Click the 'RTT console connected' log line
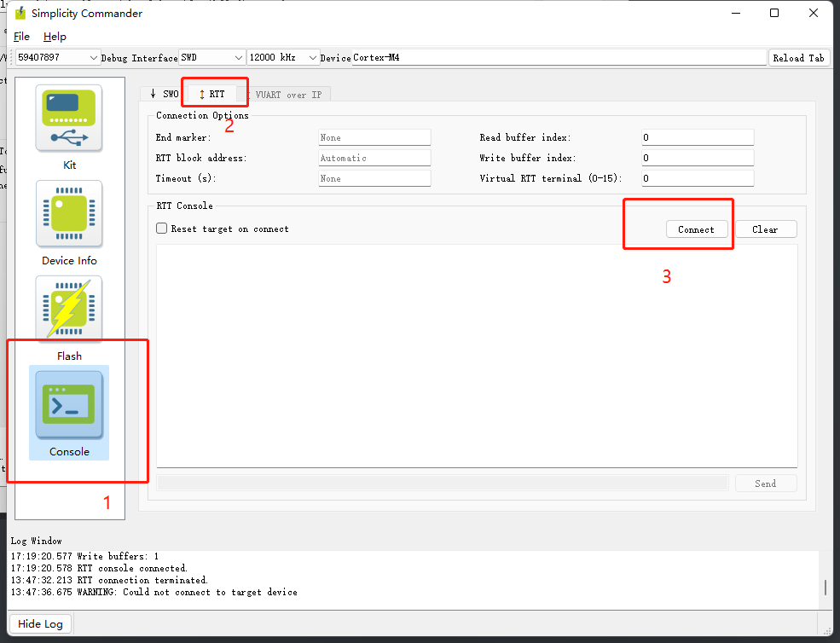The width and height of the screenshot is (840, 643). [99, 568]
